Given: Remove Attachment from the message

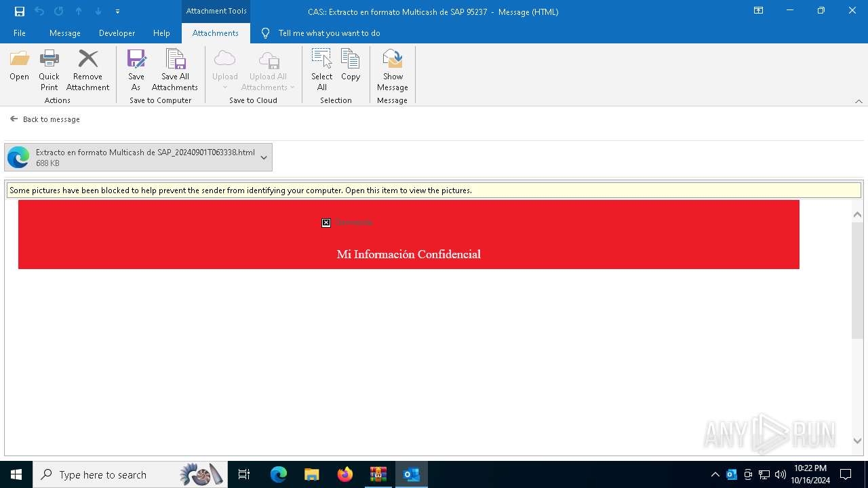Looking at the screenshot, I should click(x=87, y=70).
